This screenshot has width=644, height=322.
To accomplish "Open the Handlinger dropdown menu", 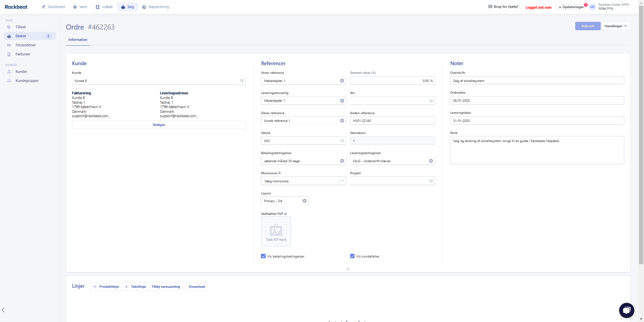I will coord(615,26).
